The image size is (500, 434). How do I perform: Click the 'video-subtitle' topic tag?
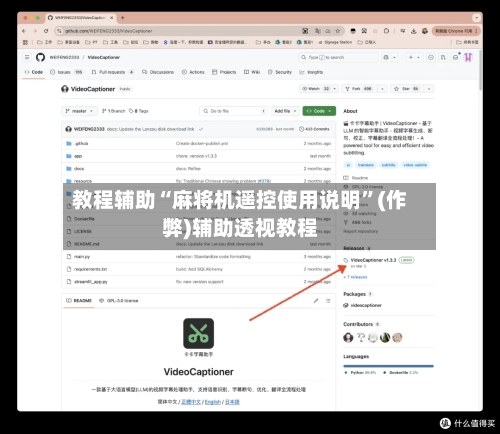tap(415, 165)
